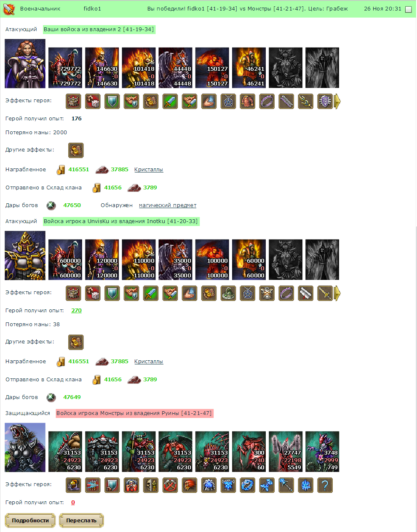This screenshot has width=417, height=532.
Task: Expand more hero effects for your troops' row
Action: tap(337, 101)
